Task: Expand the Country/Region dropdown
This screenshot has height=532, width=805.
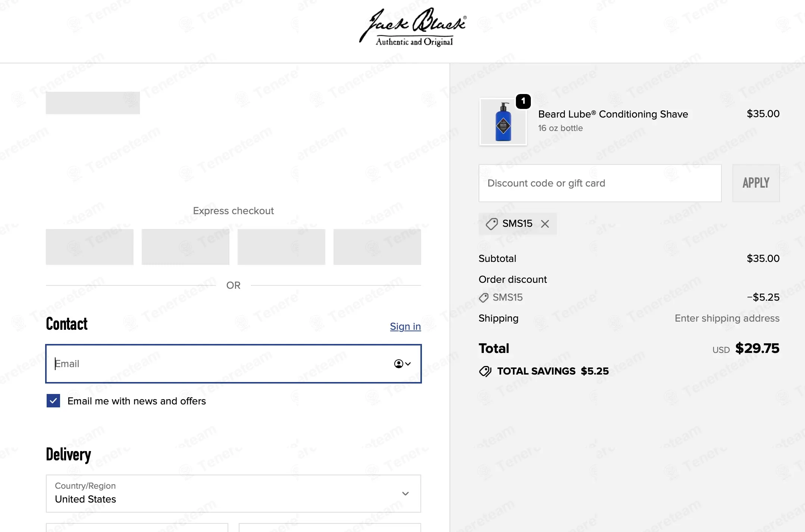Action: [x=234, y=494]
